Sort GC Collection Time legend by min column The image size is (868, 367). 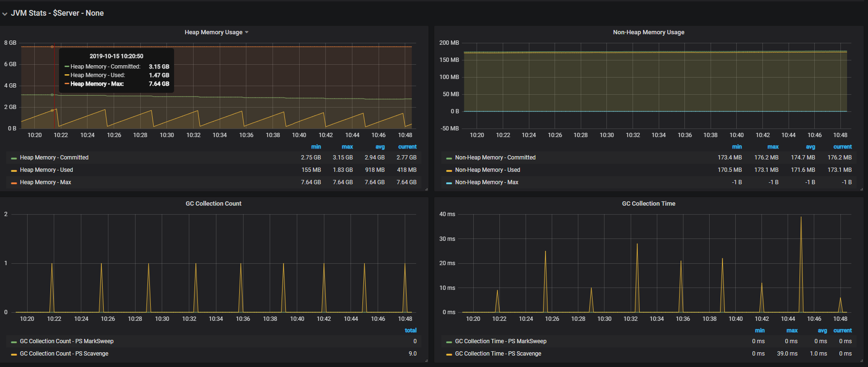760,330
